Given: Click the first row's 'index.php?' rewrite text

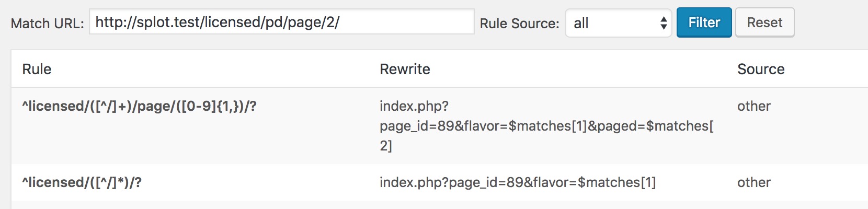Looking at the screenshot, I should click(x=414, y=106).
